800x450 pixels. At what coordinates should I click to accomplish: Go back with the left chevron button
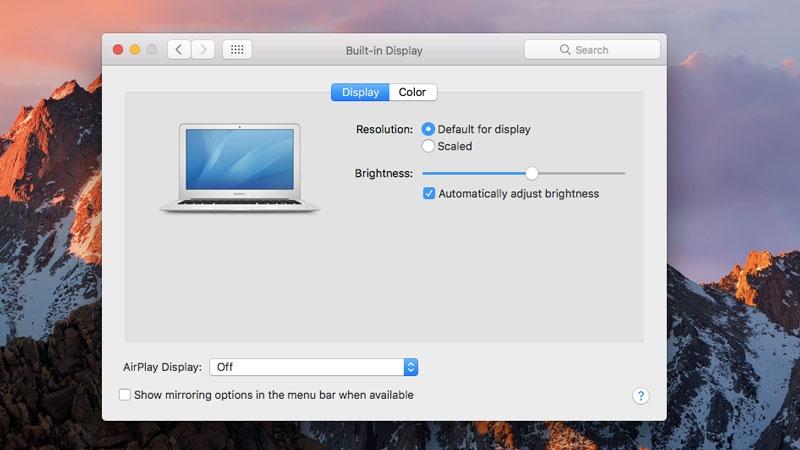click(179, 49)
